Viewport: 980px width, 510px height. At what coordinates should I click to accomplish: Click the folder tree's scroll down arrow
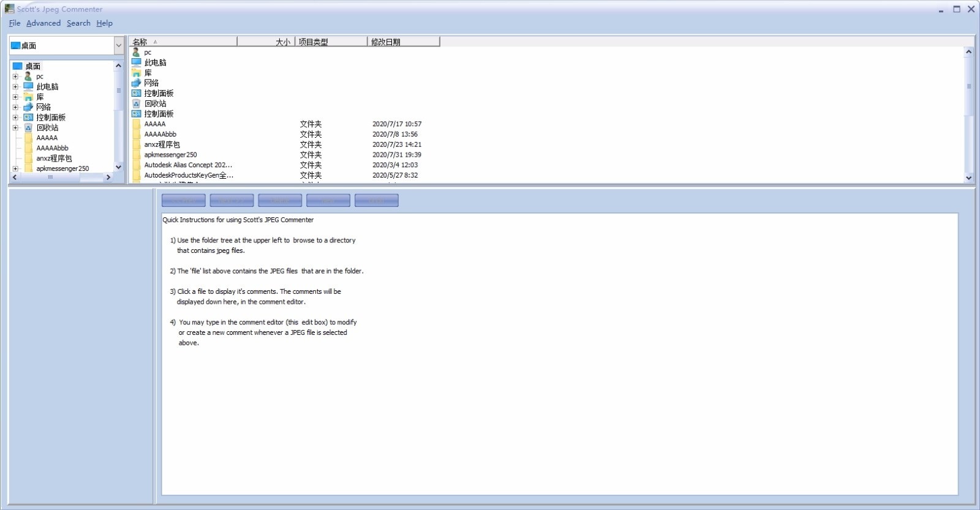click(118, 167)
